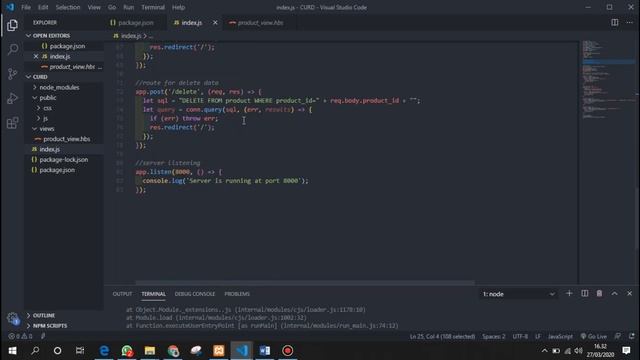
Task: Split the terminal panel
Action: [584, 293]
